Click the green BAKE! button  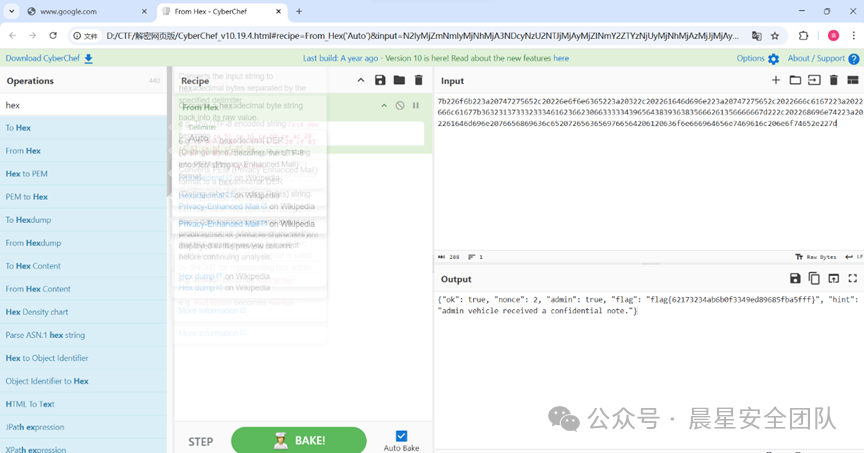[x=297, y=440]
